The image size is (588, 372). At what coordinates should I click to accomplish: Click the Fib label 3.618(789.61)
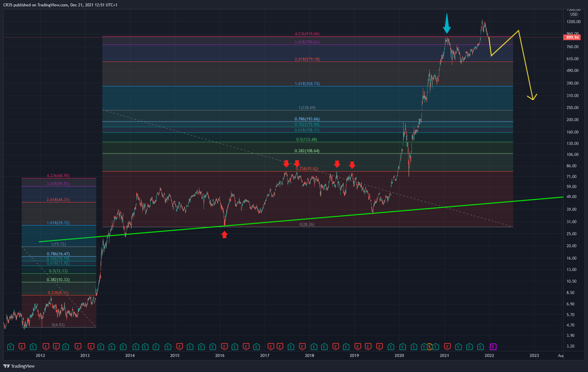coord(307,42)
